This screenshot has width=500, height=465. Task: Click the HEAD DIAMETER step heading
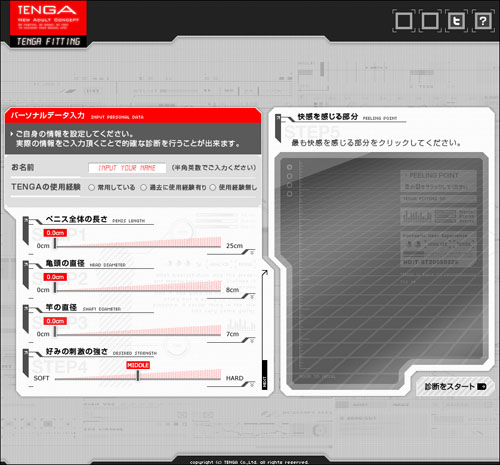click(85, 264)
